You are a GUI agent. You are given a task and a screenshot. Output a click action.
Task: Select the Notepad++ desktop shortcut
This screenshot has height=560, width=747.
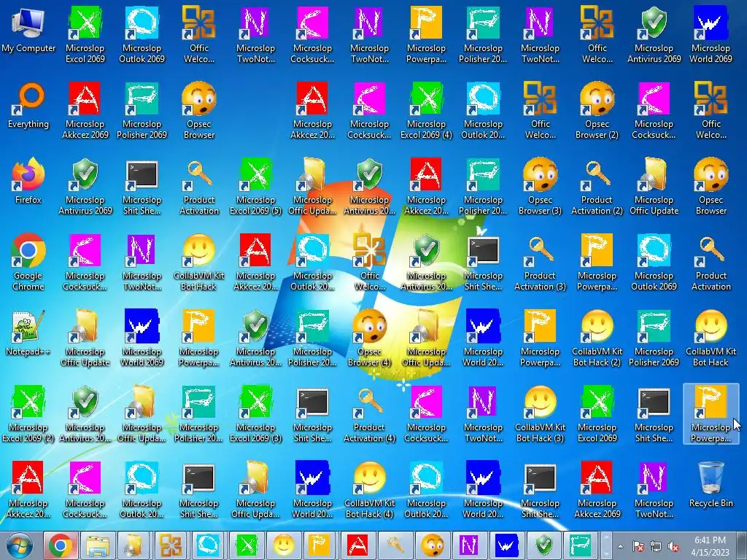28,334
